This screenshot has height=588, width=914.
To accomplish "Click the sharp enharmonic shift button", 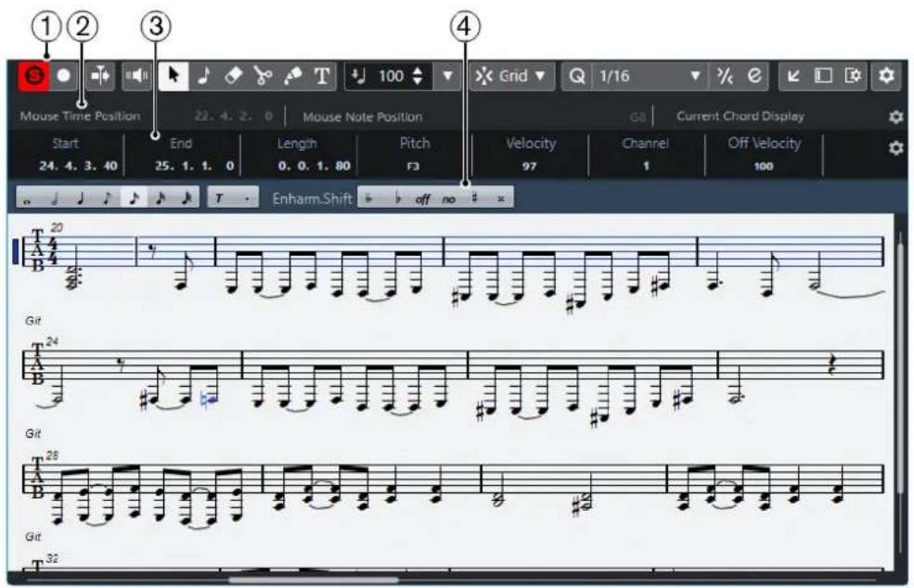I will (474, 198).
